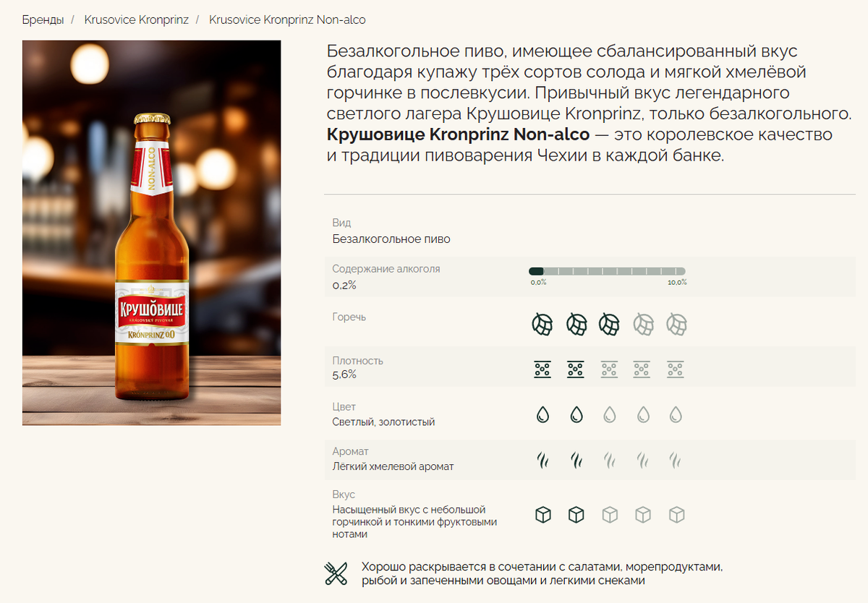Viewport: 868px width, 603px height.
Task: Click the third aroma wave icon in Аромат row
Action: pyautogui.click(x=609, y=460)
